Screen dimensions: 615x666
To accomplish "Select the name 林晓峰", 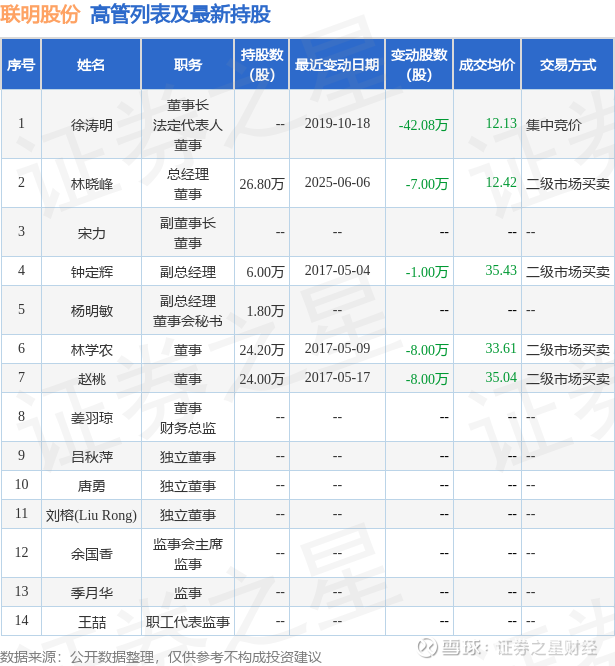I will [92, 184].
